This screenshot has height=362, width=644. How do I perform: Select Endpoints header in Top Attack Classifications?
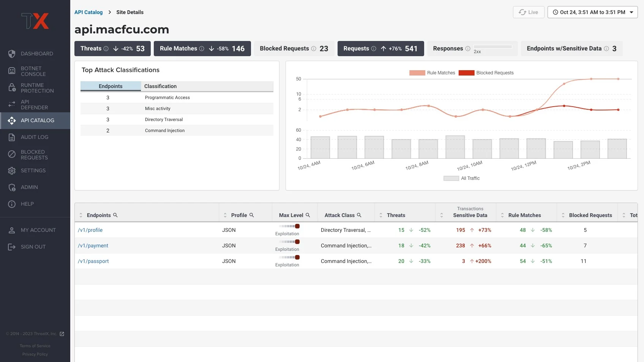pyautogui.click(x=110, y=86)
